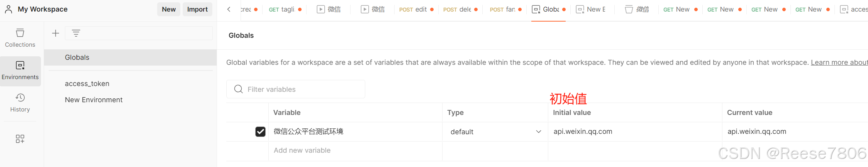The height and width of the screenshot is (167, 868).
Task: Open the Learn more about link
Action: (x=839, y=62)
